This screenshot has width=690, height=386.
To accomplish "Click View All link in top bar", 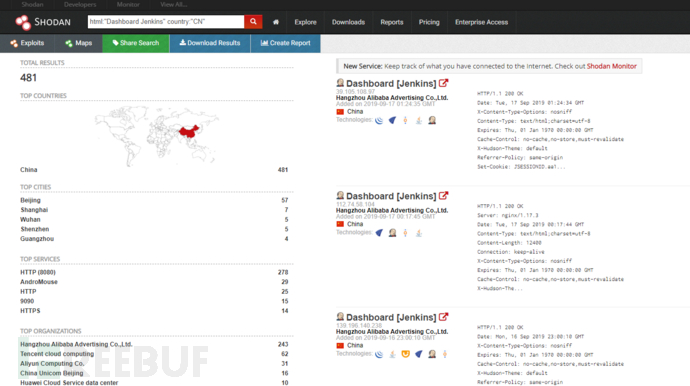I will pos(173,4).
